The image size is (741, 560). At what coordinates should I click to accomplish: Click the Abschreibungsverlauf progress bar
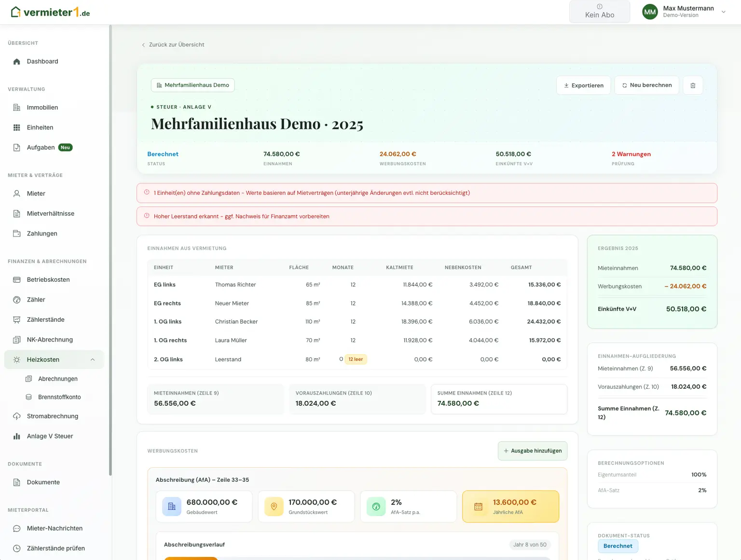[x=357, y=558]
